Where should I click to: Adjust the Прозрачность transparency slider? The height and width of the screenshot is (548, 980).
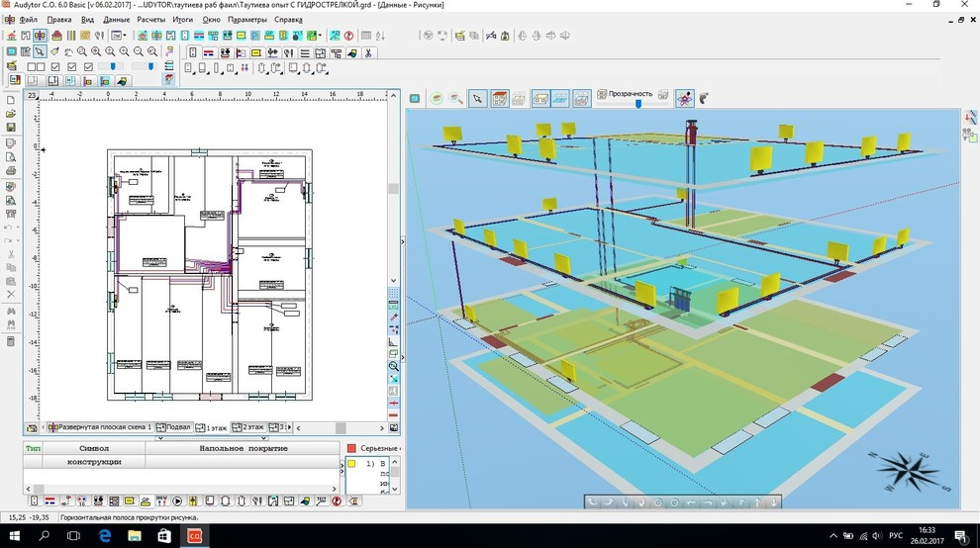[x=637, y=103]
